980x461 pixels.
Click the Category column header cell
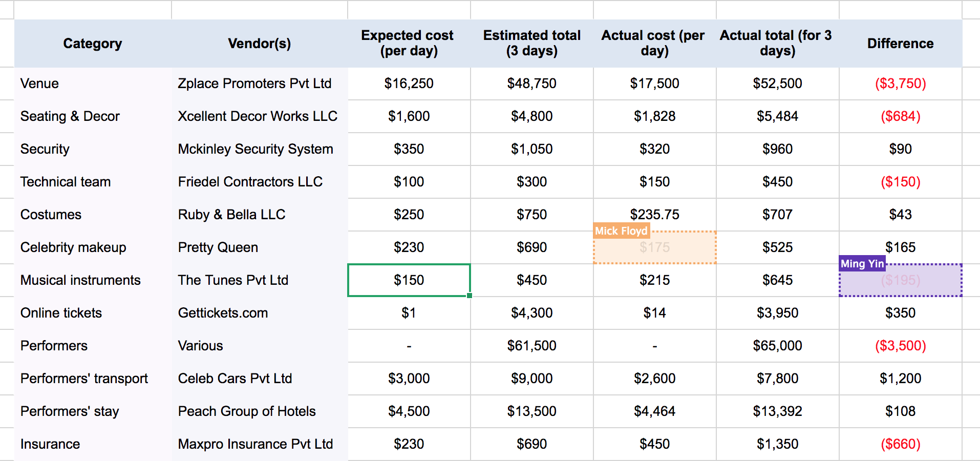click(x=93, y=44)
